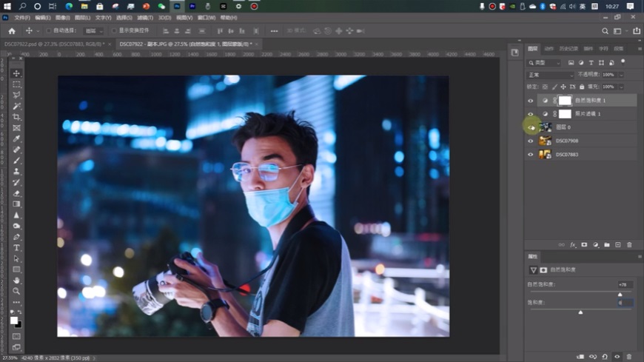Hide the DSC07908 layer

[531, 141]
